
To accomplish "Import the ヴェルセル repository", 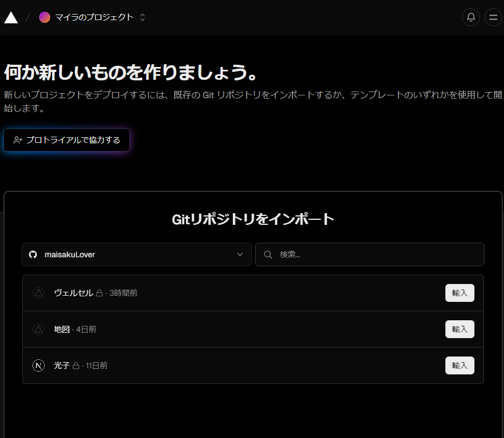I will 460,293.
